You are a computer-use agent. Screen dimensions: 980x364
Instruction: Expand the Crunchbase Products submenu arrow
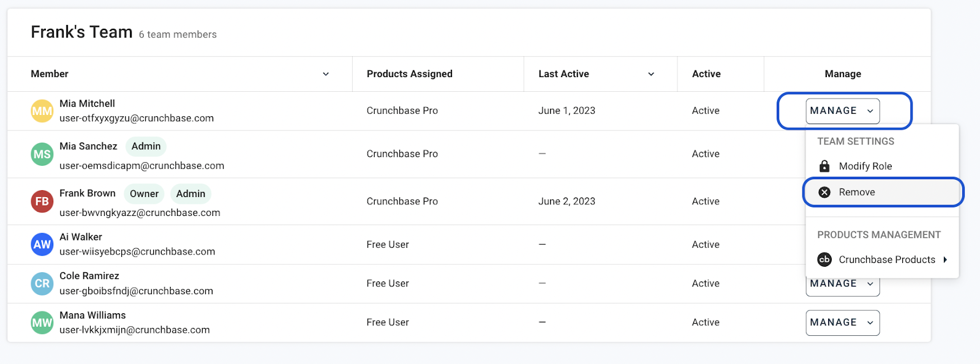point(945,259)
